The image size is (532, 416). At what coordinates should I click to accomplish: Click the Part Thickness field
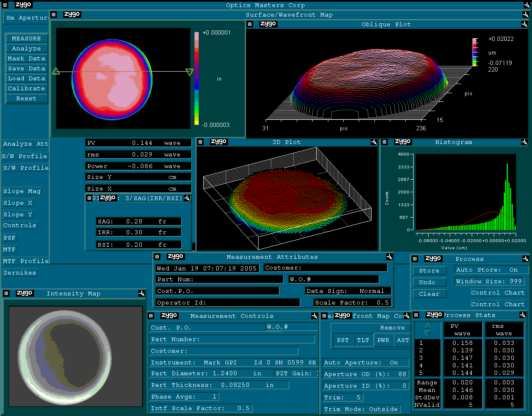(x=219, y=385)
